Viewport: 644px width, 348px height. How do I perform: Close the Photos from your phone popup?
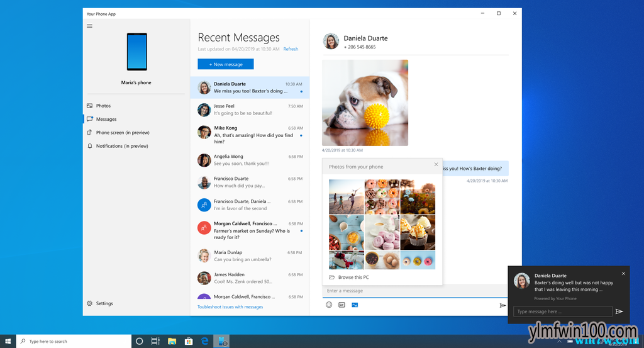click(436, 164)
